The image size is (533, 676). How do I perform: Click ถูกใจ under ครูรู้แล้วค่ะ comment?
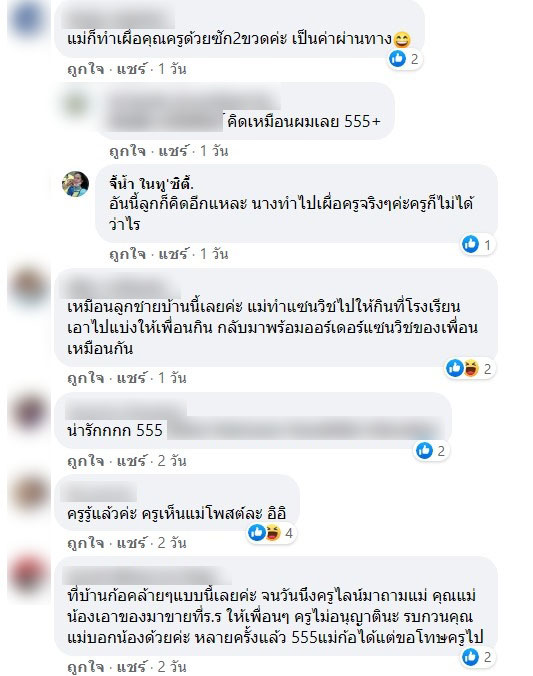[85, 543]
